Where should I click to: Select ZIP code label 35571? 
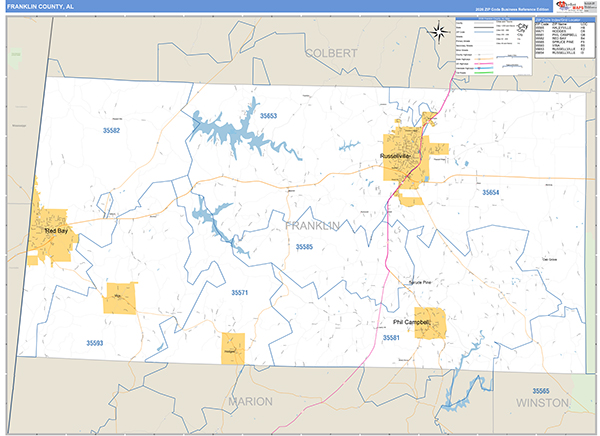(x=240, y=293)
